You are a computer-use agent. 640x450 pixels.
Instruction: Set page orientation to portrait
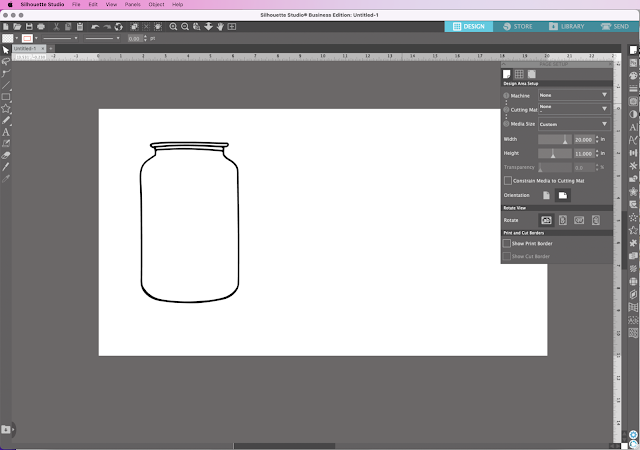point(546,195)
